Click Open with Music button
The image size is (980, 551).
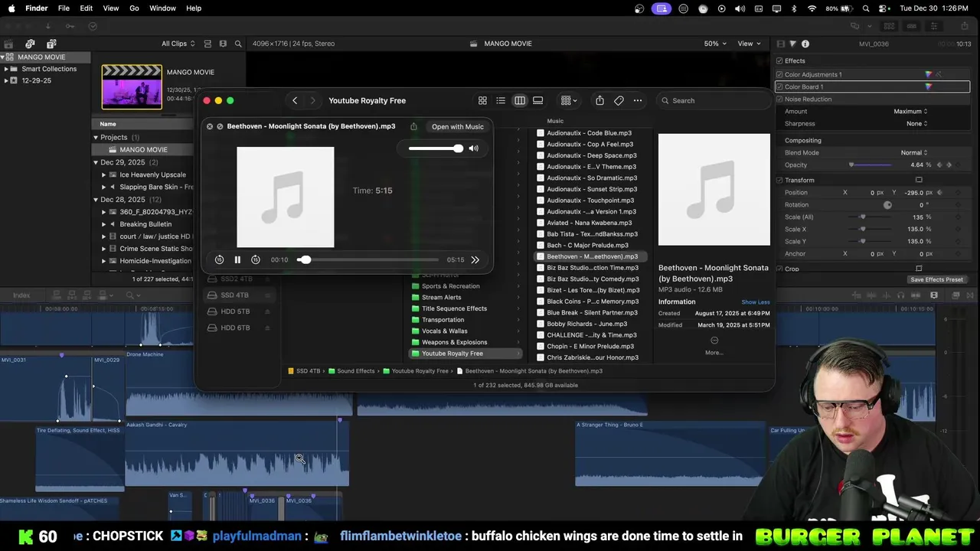[x=457, y=126]
